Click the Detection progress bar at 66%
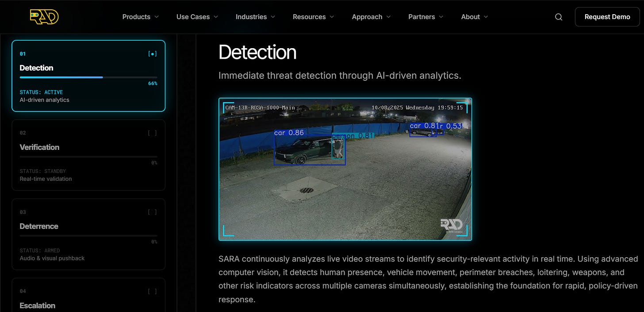Screen dimensions: 644x312 (x=88, y=77)
